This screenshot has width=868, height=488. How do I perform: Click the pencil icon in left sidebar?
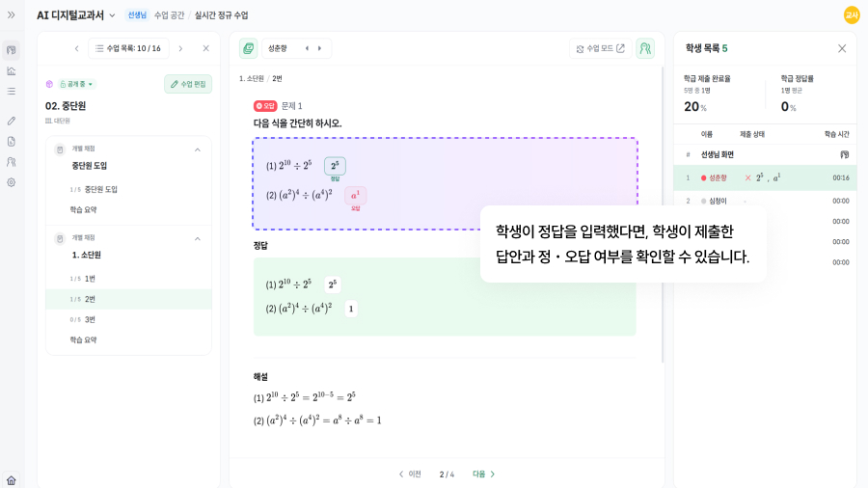(x=12, y=121)
